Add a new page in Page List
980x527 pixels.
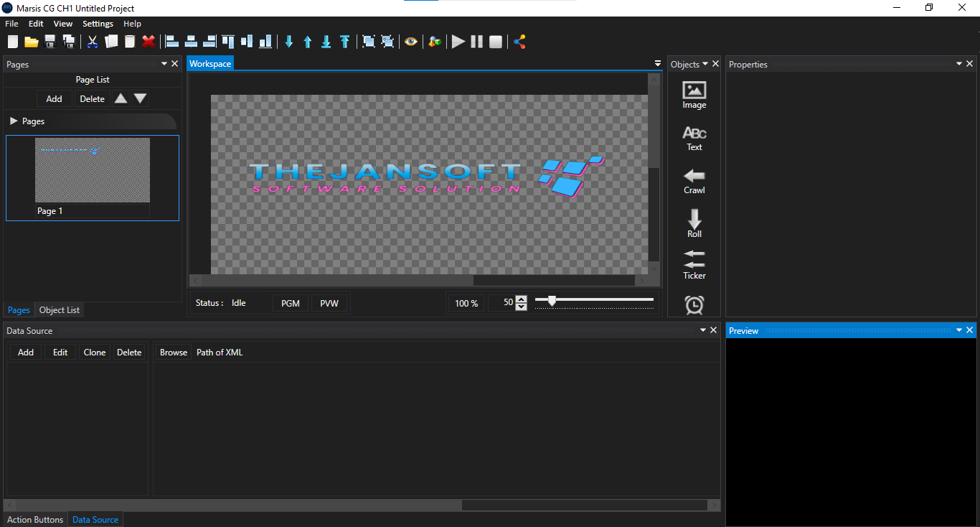[x=54, y=99]
